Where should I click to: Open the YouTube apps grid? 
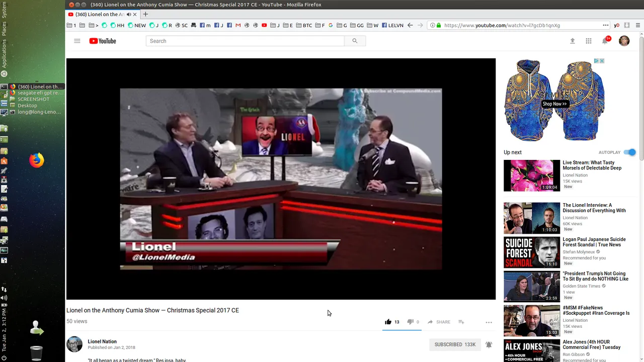(589, 41)
